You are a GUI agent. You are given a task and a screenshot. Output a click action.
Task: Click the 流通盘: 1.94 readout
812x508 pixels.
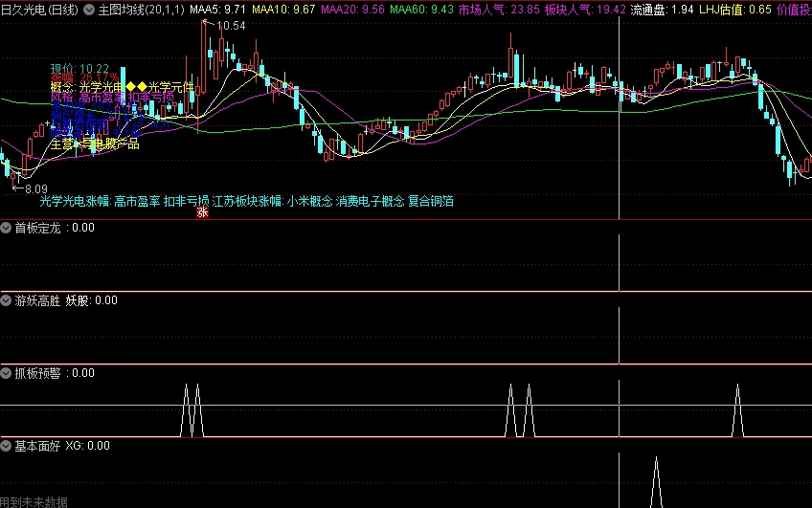(663, 10)
